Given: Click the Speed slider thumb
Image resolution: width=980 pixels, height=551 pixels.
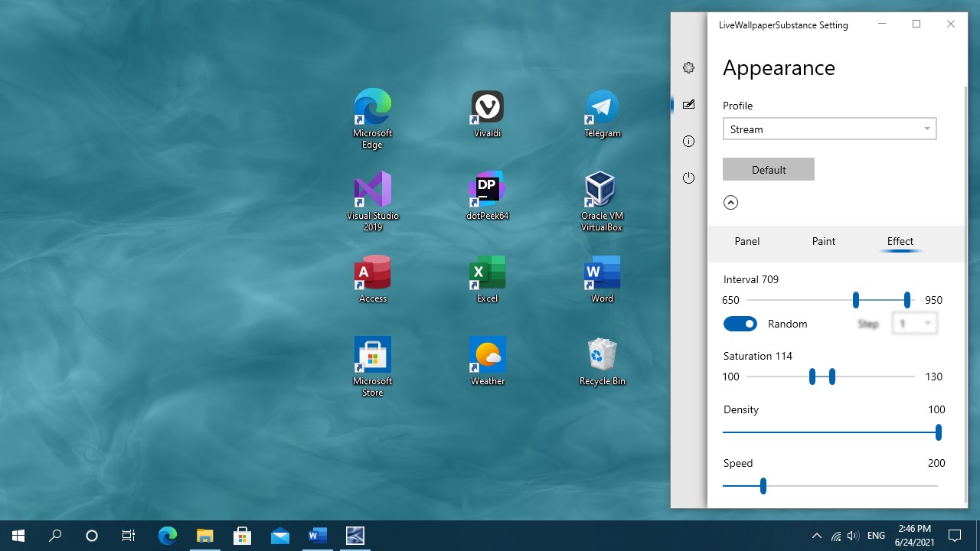Looking at the screenshot, I should (763, 486).
